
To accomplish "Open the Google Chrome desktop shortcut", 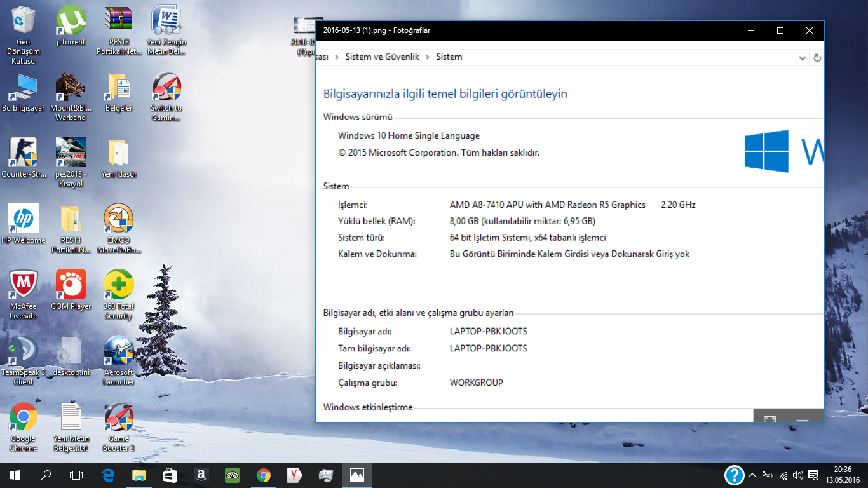I will [24, 417].
